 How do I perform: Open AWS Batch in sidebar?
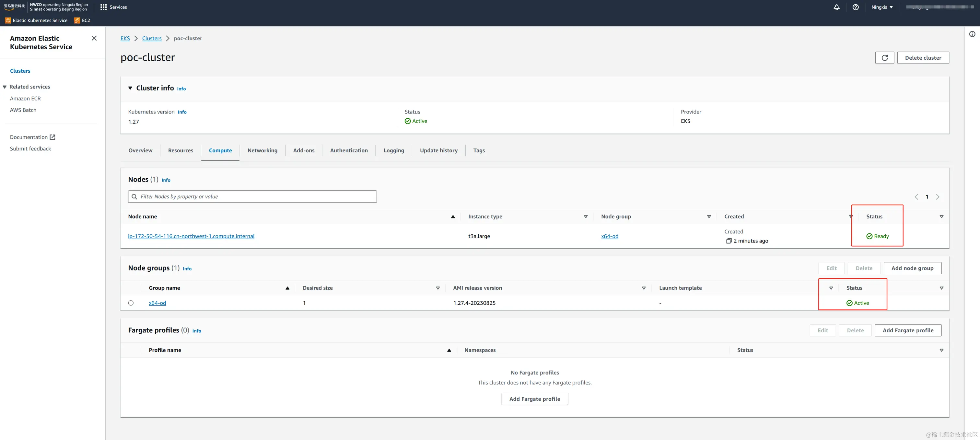pos(23,110)
